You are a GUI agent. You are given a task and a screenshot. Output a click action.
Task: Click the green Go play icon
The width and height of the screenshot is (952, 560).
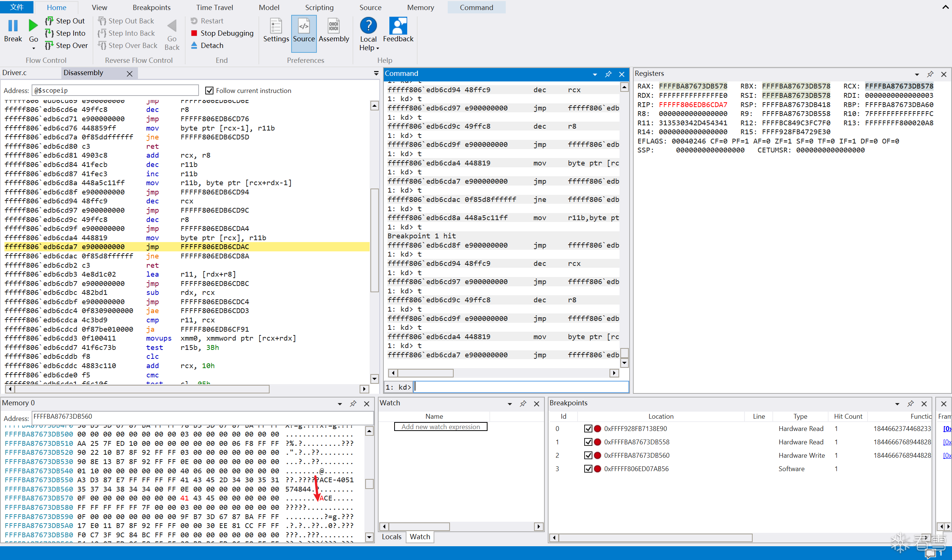tap(33, 26)
